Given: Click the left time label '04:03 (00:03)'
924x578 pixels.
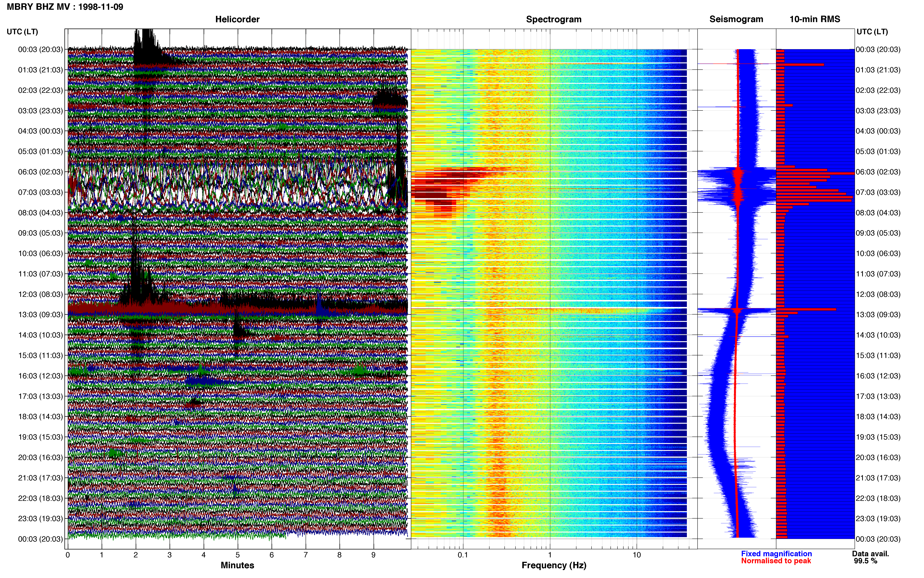Looking at the screenshot, I should (41, 131).
